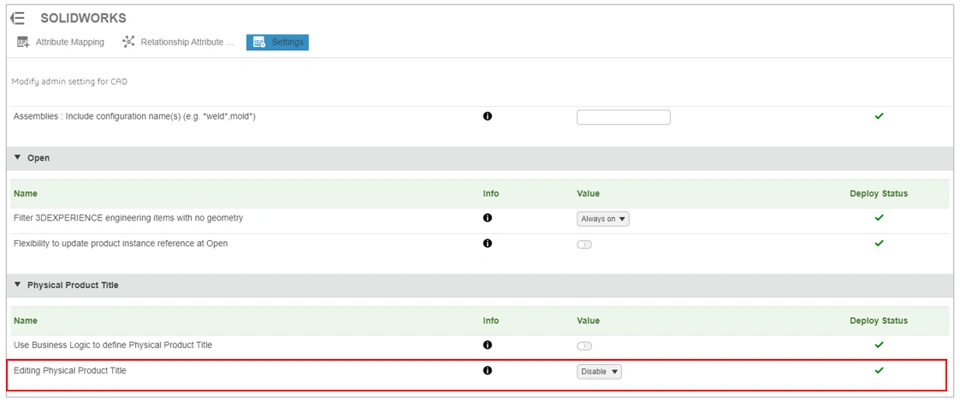Click info icon for Editing Physical Product Title
This screenshot has width=960, height=400.
pyautogui.click(x=488, y=371)
